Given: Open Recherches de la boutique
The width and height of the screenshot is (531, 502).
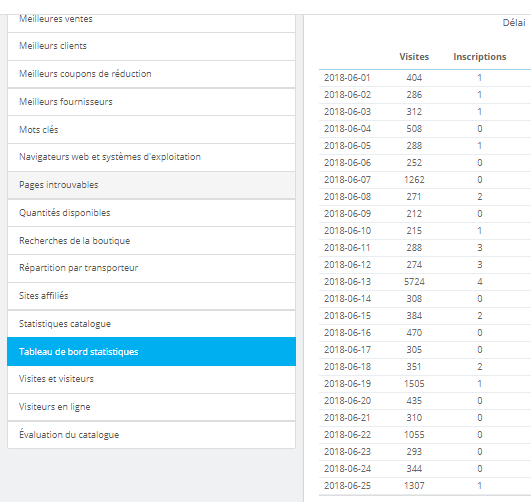Looking at the screenshot, I should coord(151,241).
